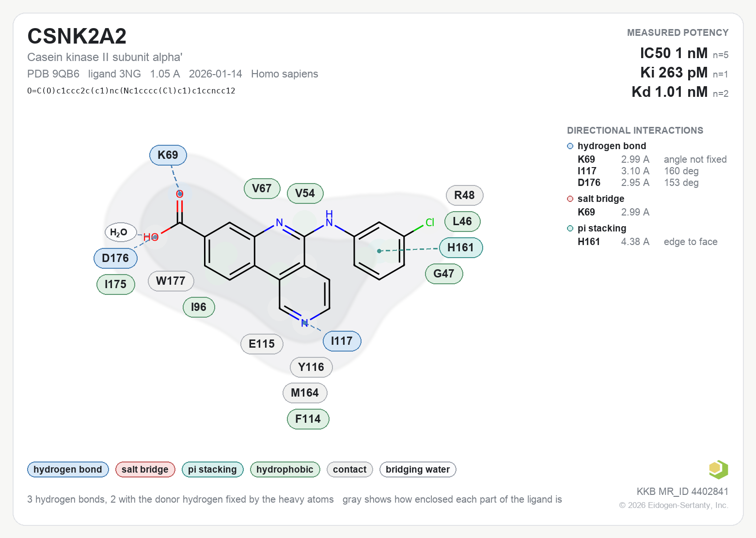Click the Eidogen-Sertanty copyright text

(674, 505)
